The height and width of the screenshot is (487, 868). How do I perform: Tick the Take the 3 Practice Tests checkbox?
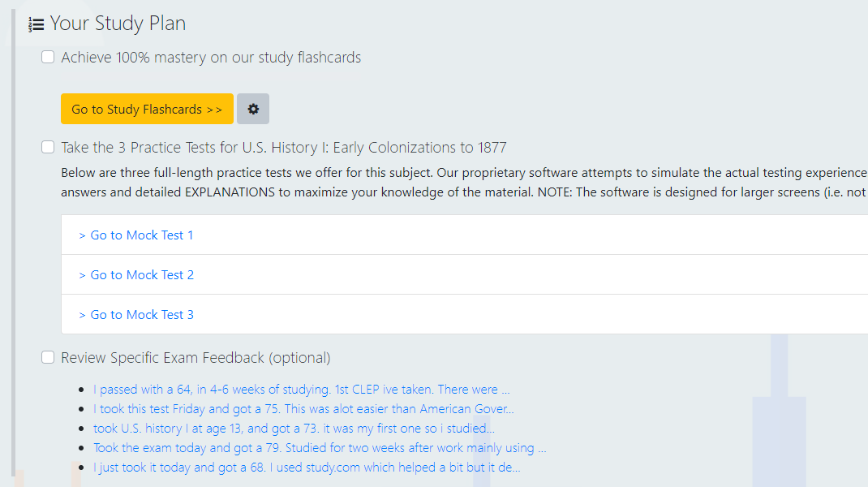point(48,148)
